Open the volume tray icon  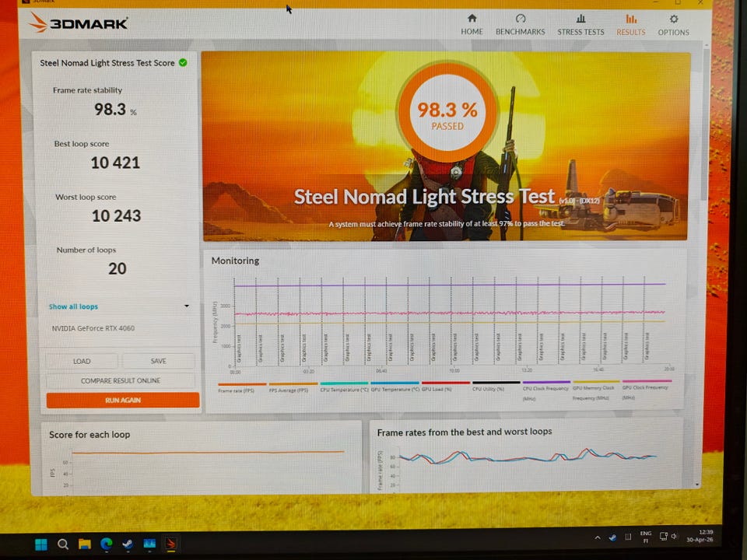(x=674, y=536)
